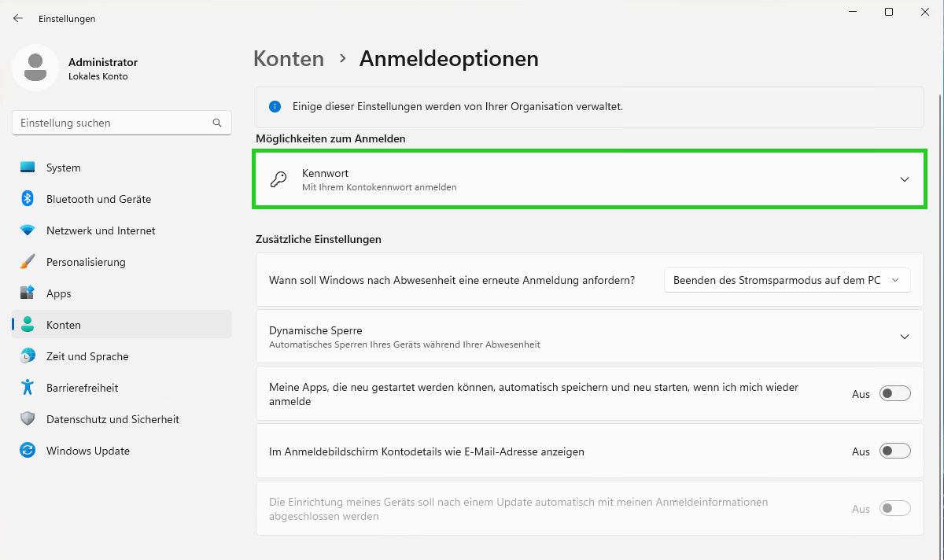
Task: Enable showing account details on sign-in screen
Action: [x=895, y=451]
